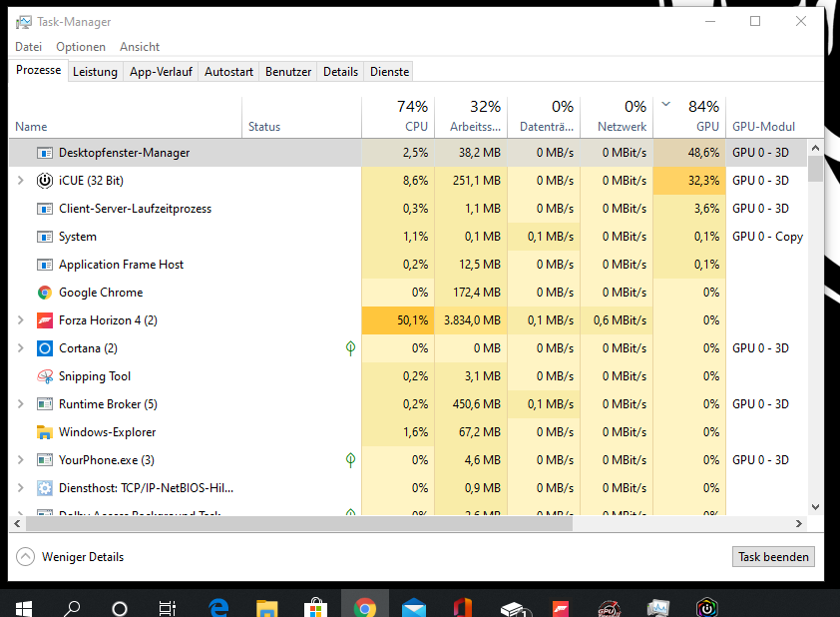Select the Google Chrome 172,4 MB cell
The width and height of the screenshot is (840, 617).
point(471,293)
